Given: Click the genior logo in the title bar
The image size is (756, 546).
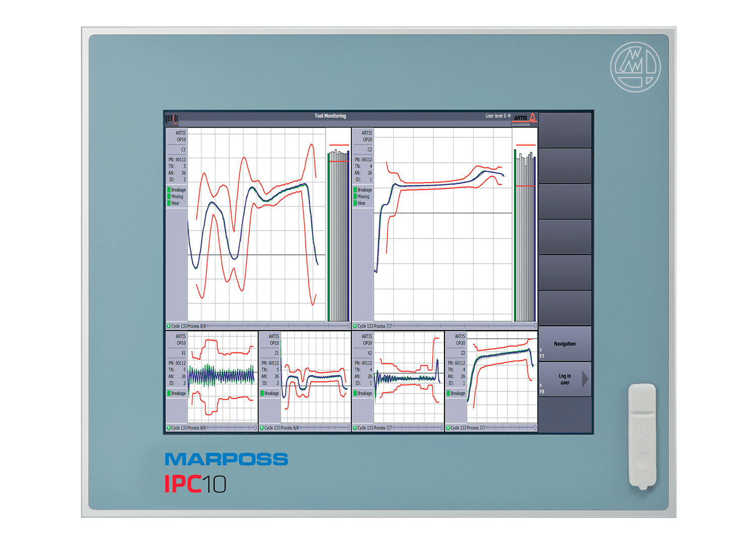Looking at the screenshot, I should pyautogui.click(x=172, y=119).
